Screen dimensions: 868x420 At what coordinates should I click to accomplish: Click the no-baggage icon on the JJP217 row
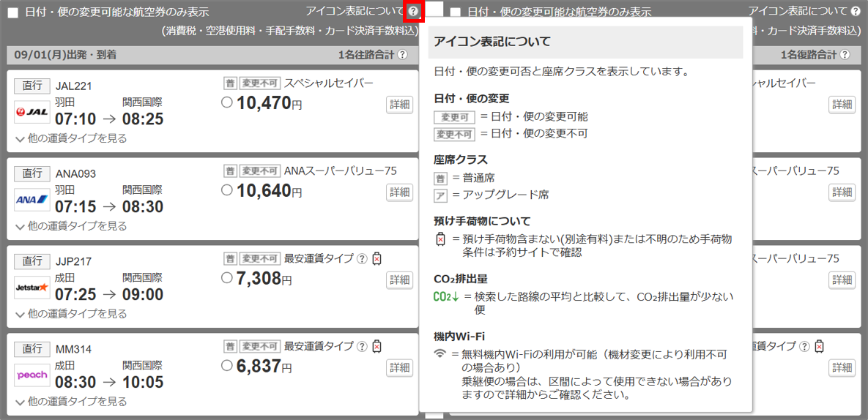tap(377, 258)
